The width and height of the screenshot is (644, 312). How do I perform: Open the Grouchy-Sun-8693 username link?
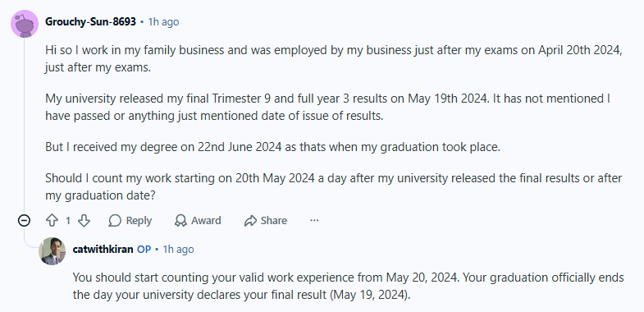pyautogui.click(x=90, y=22)
